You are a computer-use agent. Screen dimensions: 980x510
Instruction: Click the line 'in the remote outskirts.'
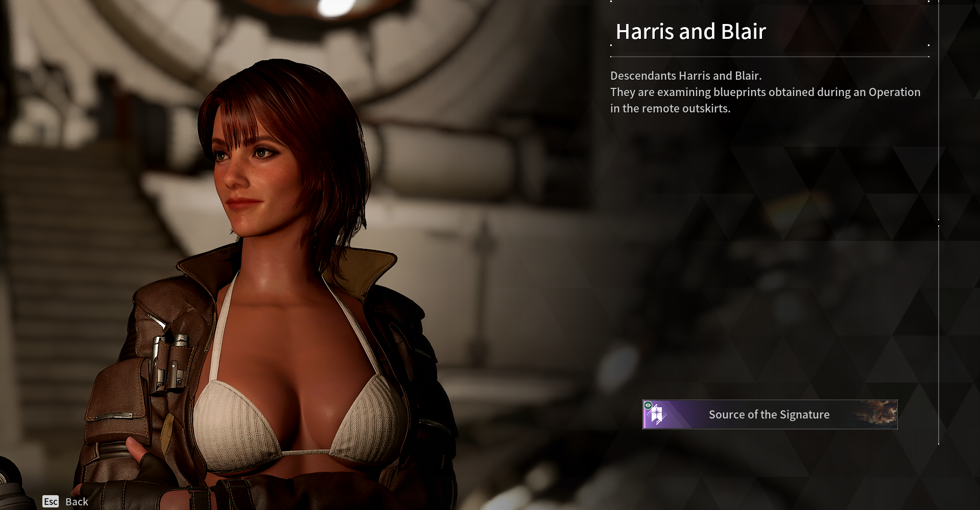click(670, 108)
